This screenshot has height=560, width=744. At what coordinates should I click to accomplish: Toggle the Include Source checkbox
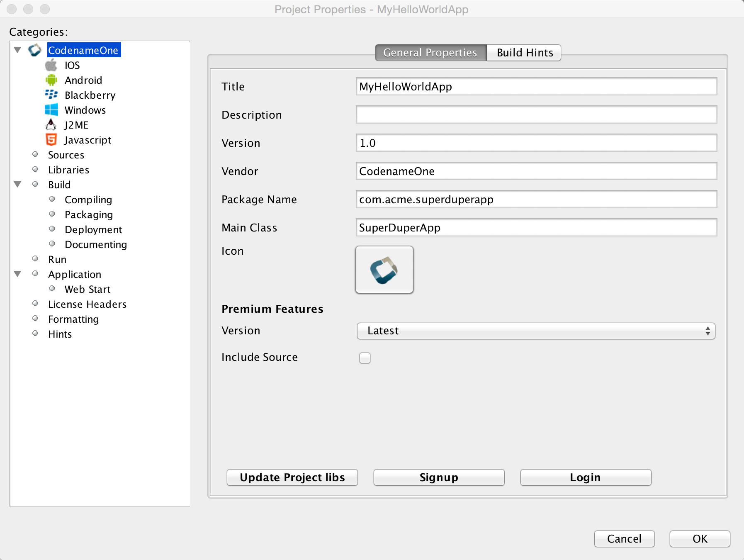tap(365, 358)
